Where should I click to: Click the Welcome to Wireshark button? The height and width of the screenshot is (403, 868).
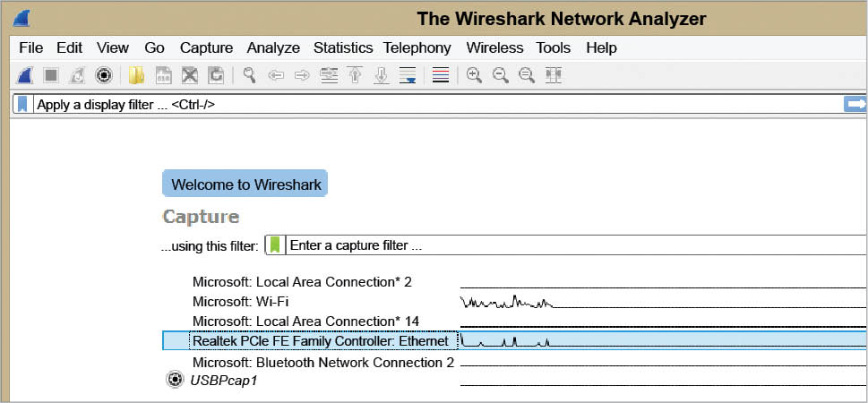pos(245,184)
